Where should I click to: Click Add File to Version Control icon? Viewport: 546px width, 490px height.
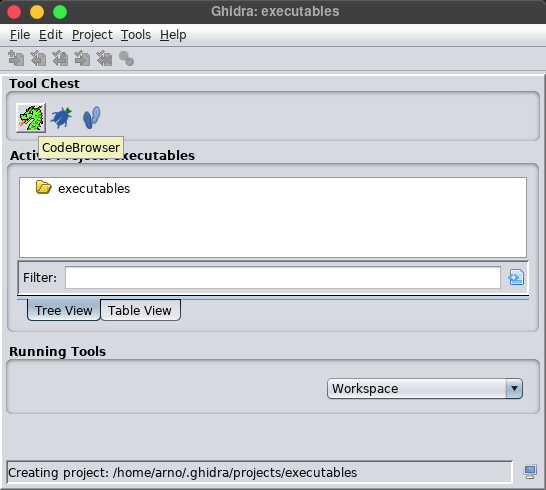[x=16, y=58]
